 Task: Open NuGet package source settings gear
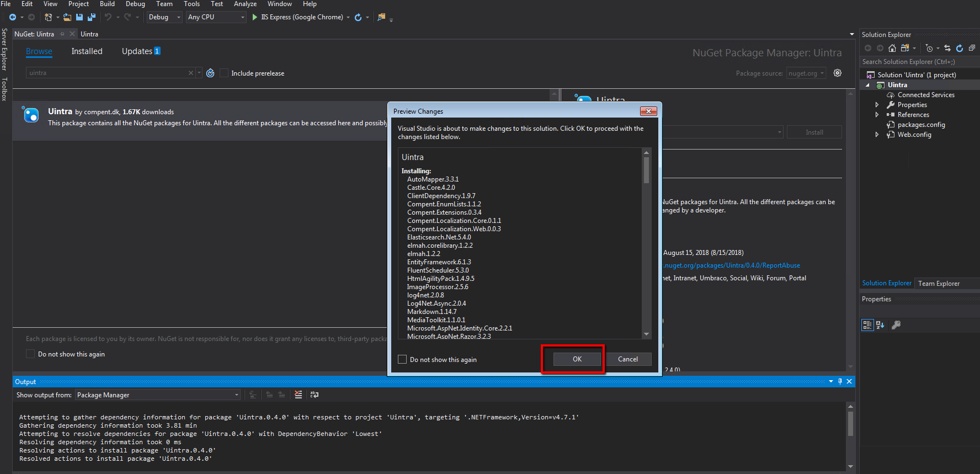click(838, 73)
